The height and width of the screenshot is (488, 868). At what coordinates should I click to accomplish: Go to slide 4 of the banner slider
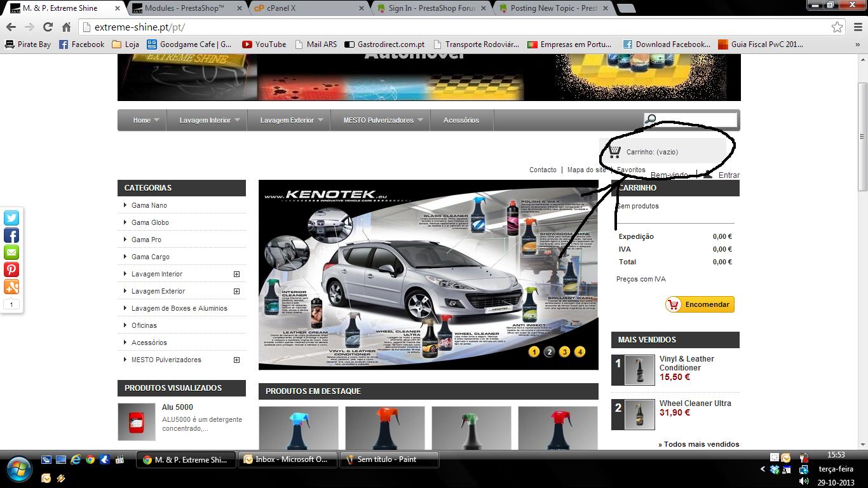click(x=580, y=352)
